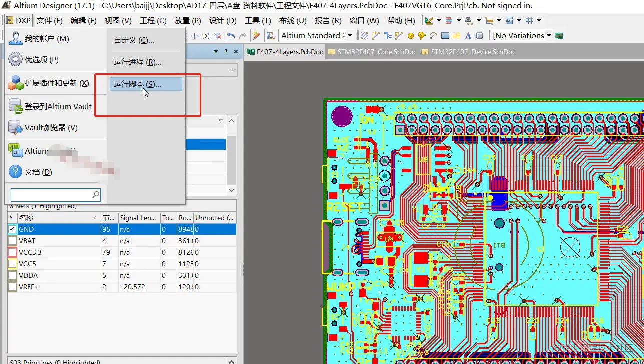
Task: Select the place arc icon
Action: pyautogui.click(x=433, y=36)
